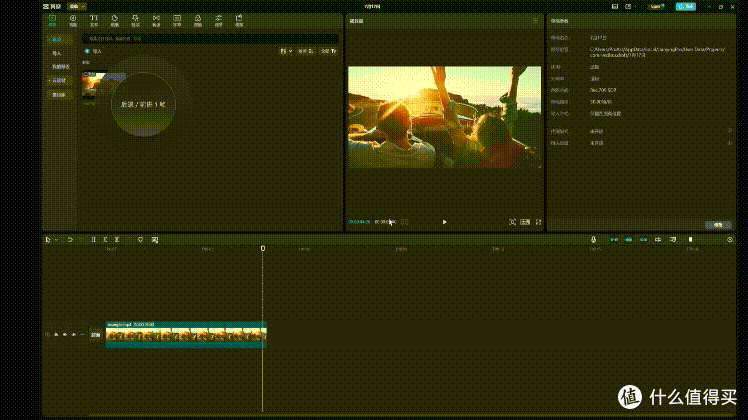
Task: Open the sort dropdown in media panel
Action: (x=306, y=51)
